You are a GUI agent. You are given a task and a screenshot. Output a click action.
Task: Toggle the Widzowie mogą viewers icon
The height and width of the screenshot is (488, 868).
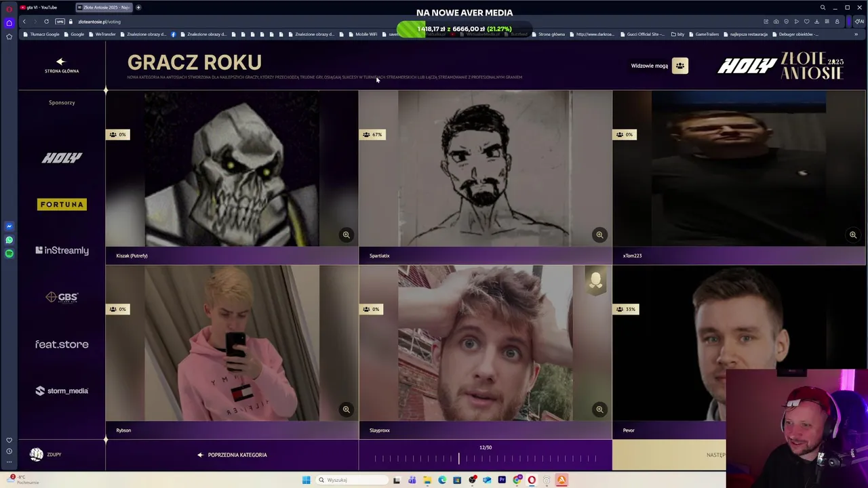[x=679, y=66]
